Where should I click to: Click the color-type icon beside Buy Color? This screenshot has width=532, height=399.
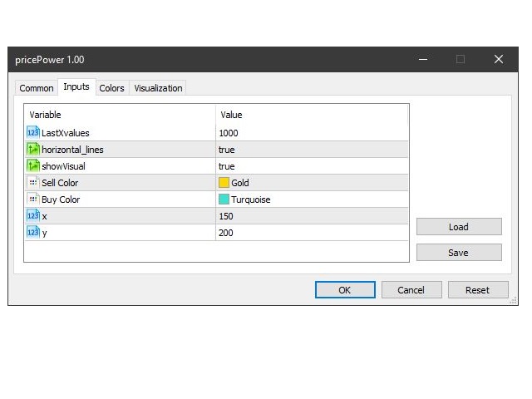click(x=33, y=199)
